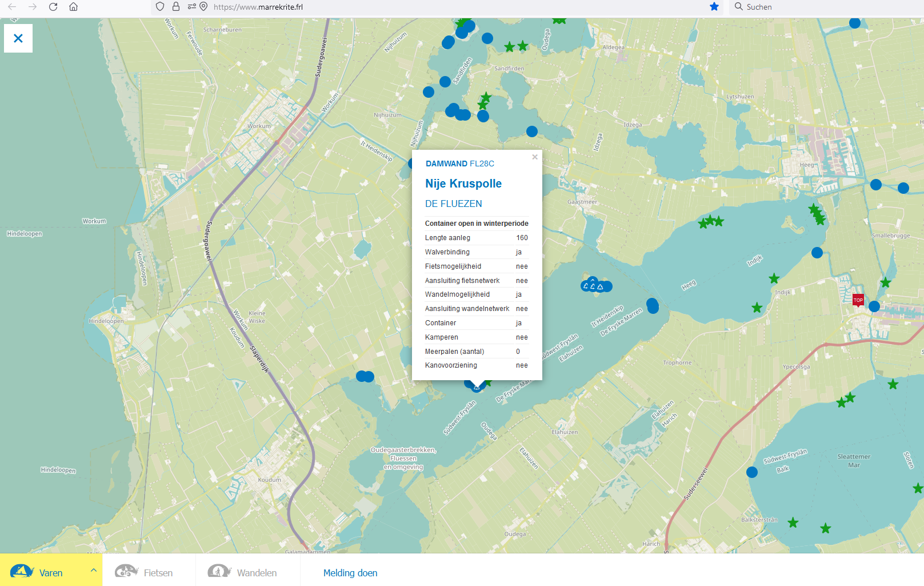Expand the Varen menu chevron

(x=94, y=570)
